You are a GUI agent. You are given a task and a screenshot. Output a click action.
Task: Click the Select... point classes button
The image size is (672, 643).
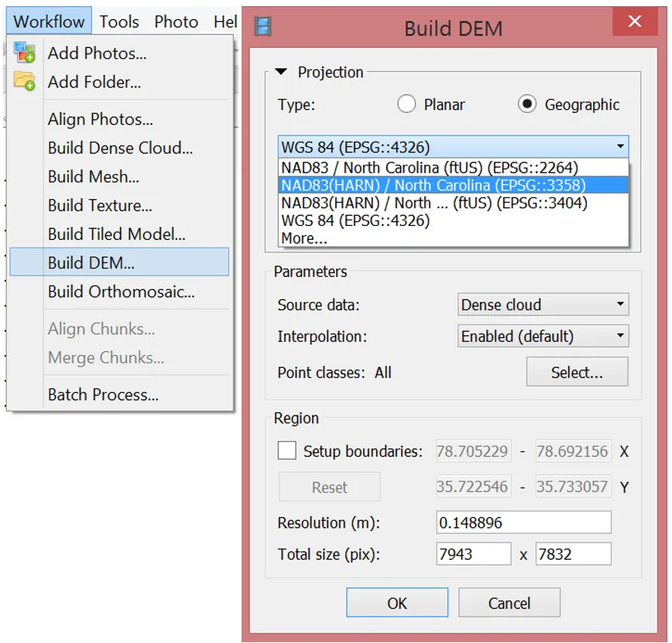[577, 372]
